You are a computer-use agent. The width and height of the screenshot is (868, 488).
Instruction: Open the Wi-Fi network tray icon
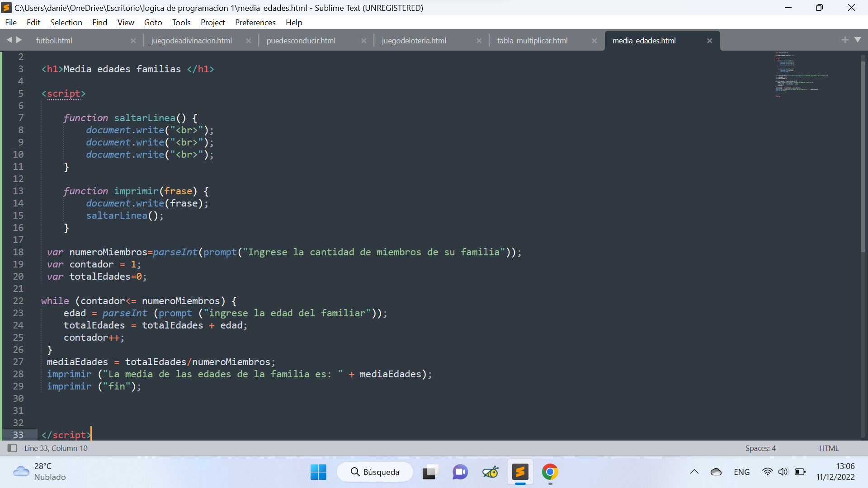[767, 472]
